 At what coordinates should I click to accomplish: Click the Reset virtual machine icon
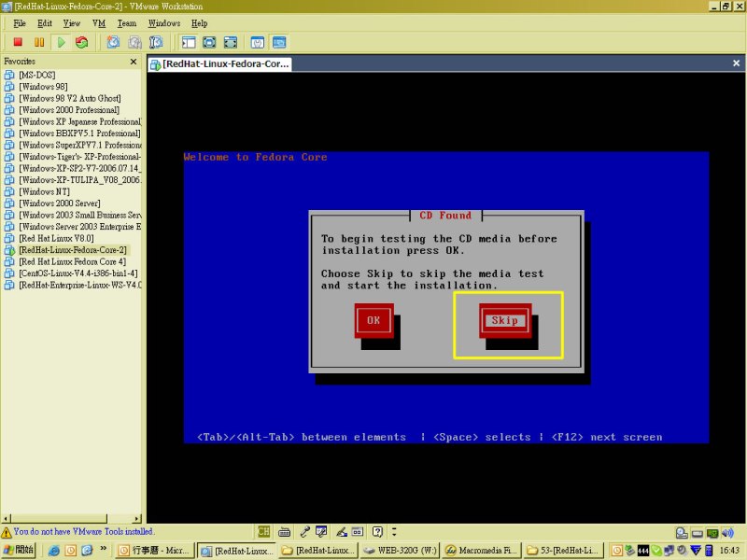[82, 42]
